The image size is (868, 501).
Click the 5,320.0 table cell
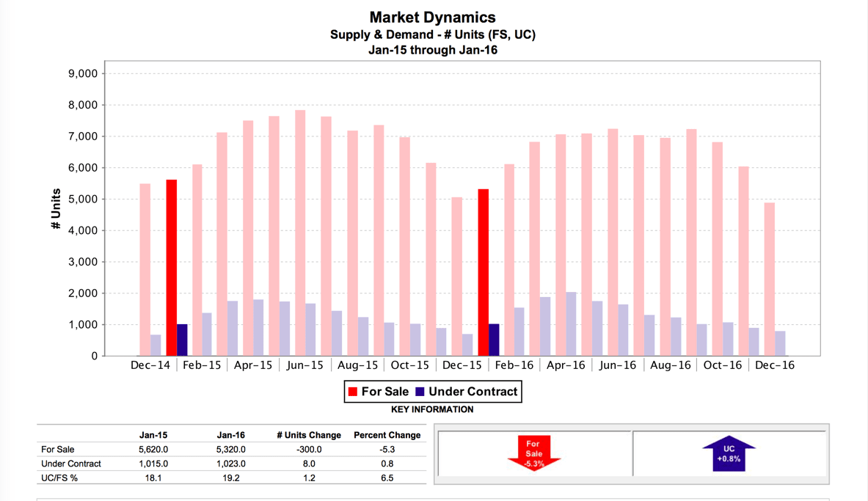tap(231, 450)
